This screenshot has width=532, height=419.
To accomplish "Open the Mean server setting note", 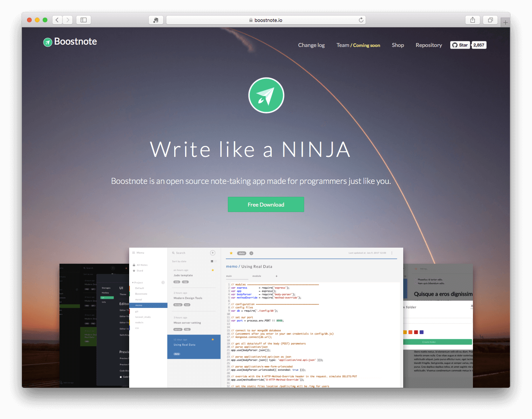I will point(187,323).
